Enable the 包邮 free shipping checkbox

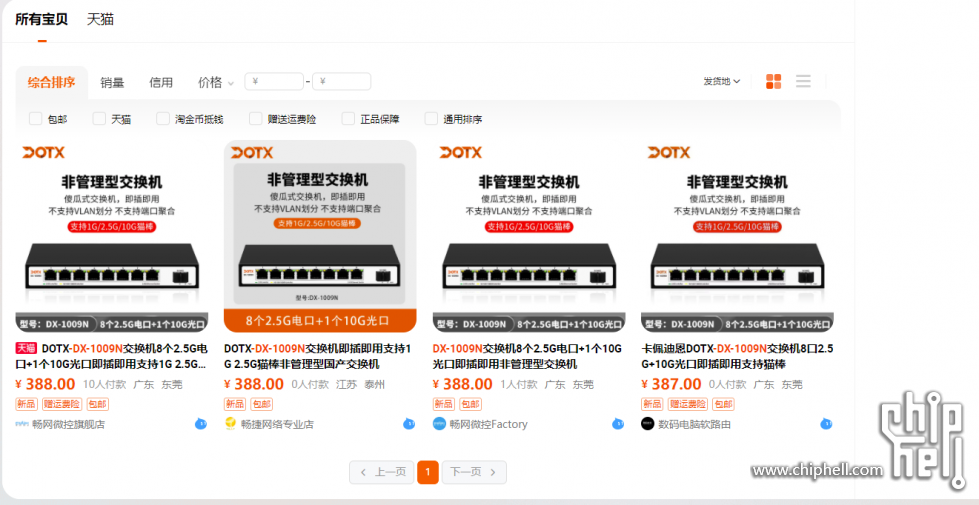[36, 119]
